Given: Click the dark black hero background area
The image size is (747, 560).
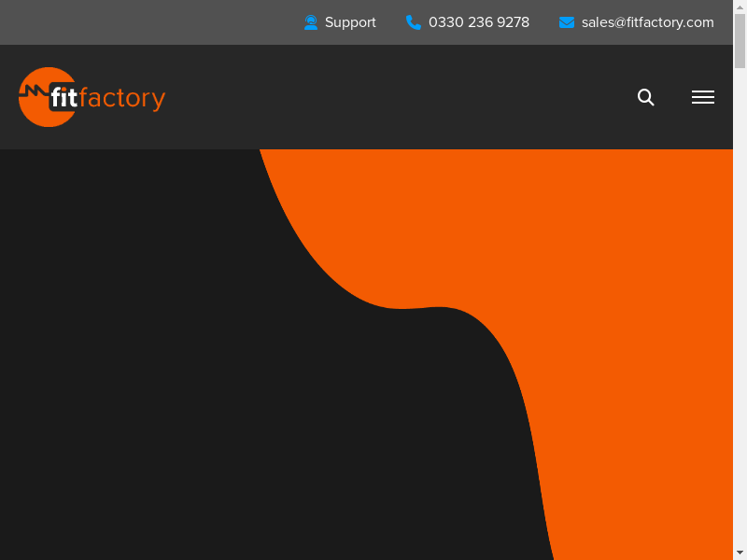Looking at the screenshot, I should click(187, 373).
